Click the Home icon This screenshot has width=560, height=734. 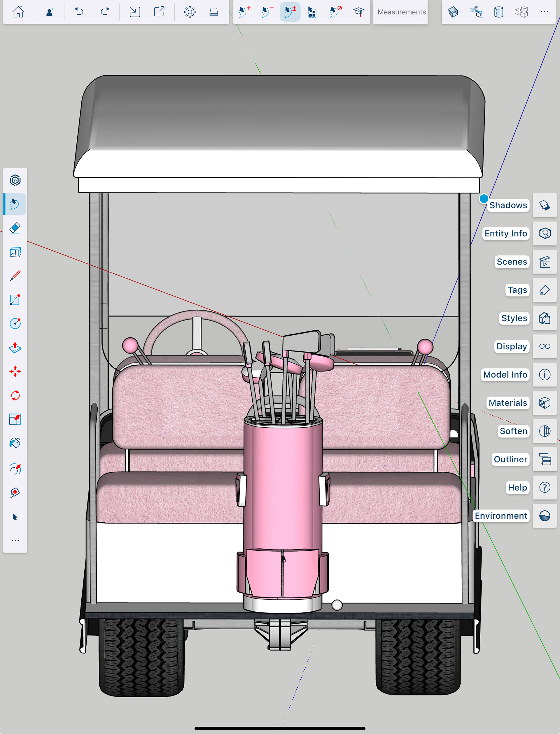(18, 12)
